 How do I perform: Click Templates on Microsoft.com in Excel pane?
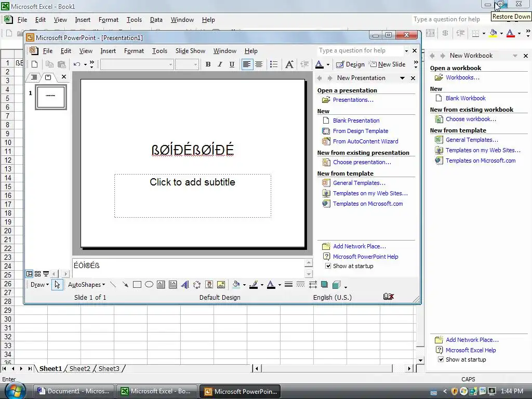(481, 161)
